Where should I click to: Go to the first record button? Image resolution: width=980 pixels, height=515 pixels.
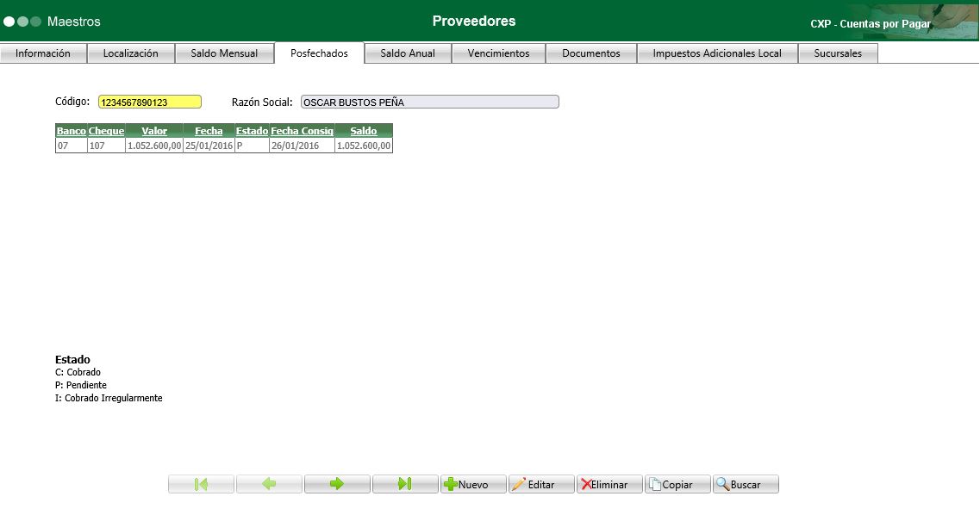(x=201, y=484)
